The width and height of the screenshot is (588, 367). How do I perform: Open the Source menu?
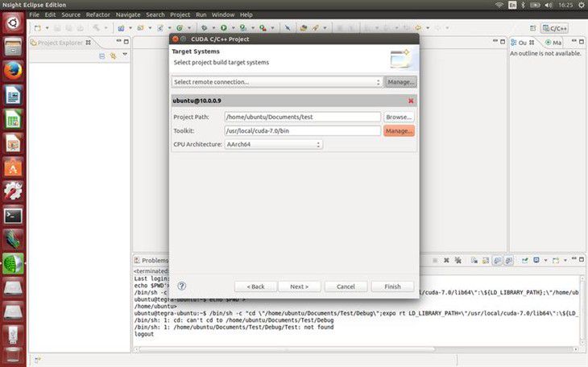71,14
